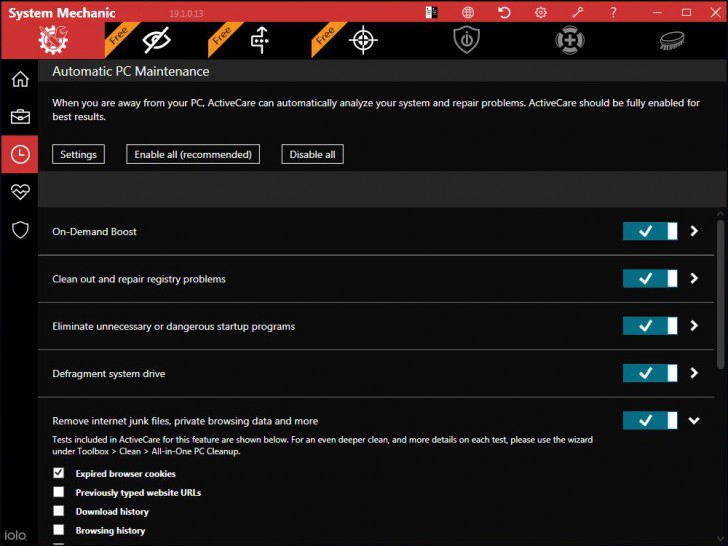The width and height of the screenshot is (728, 546).
Task: Click the scrollbar down arrow
Action: [720, 539]
